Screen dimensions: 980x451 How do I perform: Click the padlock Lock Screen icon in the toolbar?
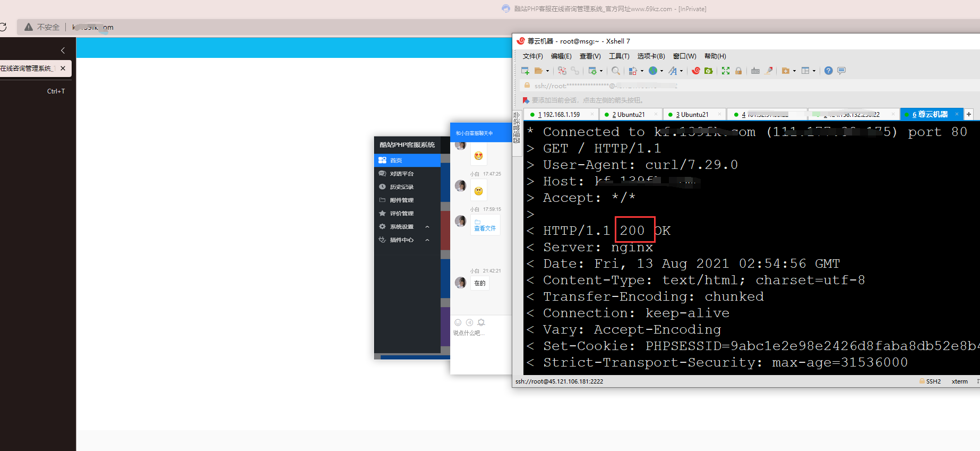tap(738, 71)
